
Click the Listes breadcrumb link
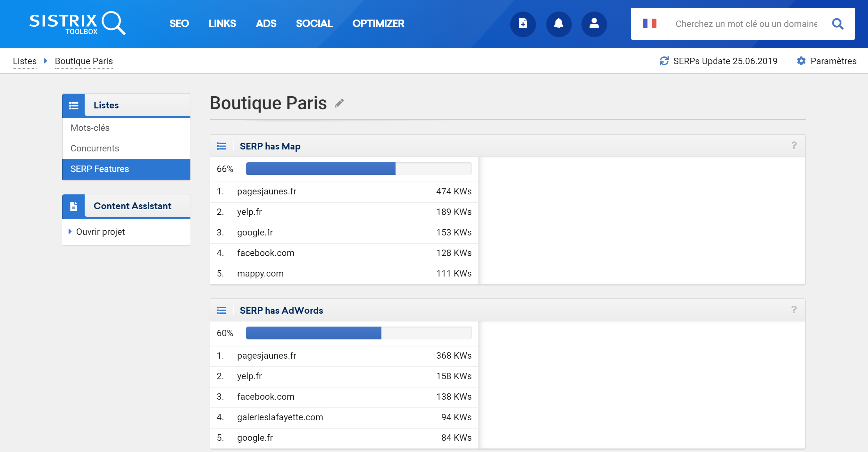25,61
